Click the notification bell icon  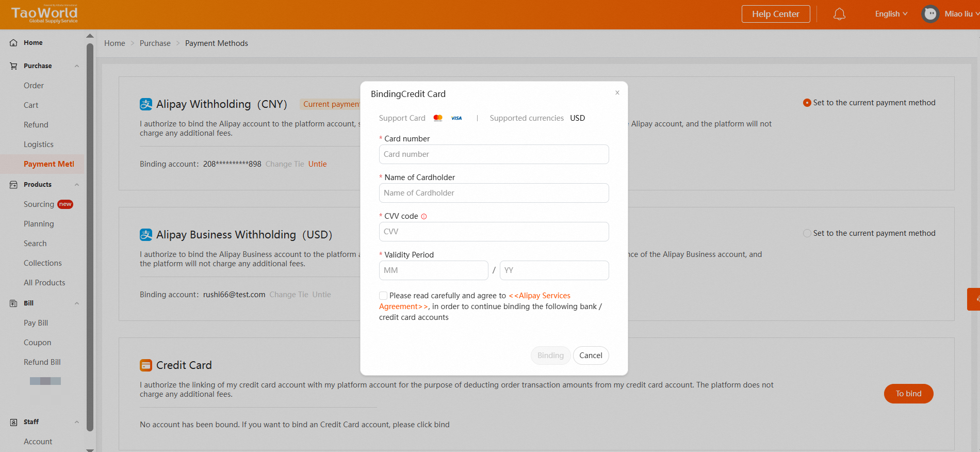coord(839,14)
